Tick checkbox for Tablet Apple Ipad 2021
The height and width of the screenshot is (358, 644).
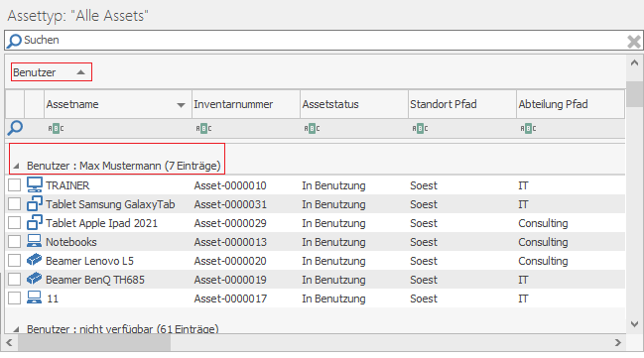coord(14,222)
